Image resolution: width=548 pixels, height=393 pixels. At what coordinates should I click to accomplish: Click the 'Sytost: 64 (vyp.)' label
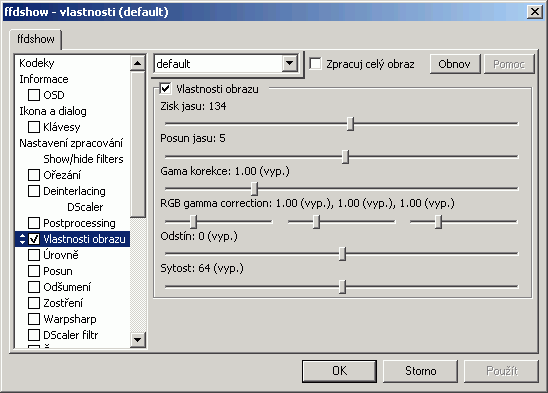click(202, 268)
